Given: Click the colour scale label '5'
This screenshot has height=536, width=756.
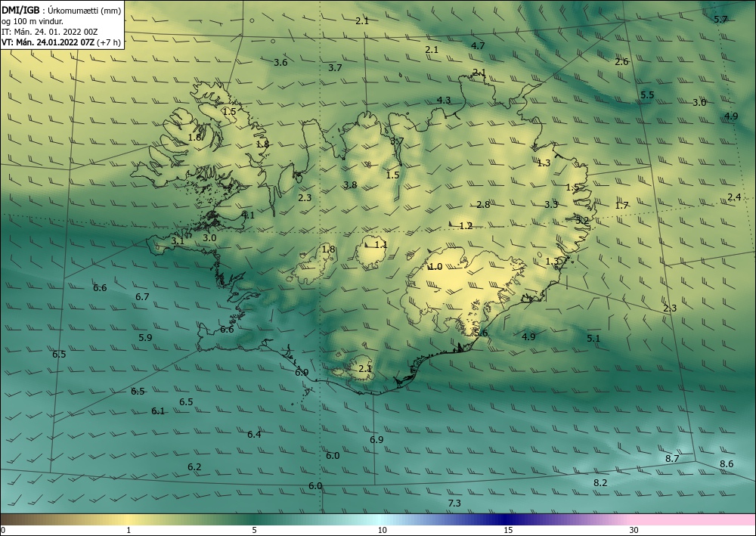Looking at the screenshot, I should 254,531.
